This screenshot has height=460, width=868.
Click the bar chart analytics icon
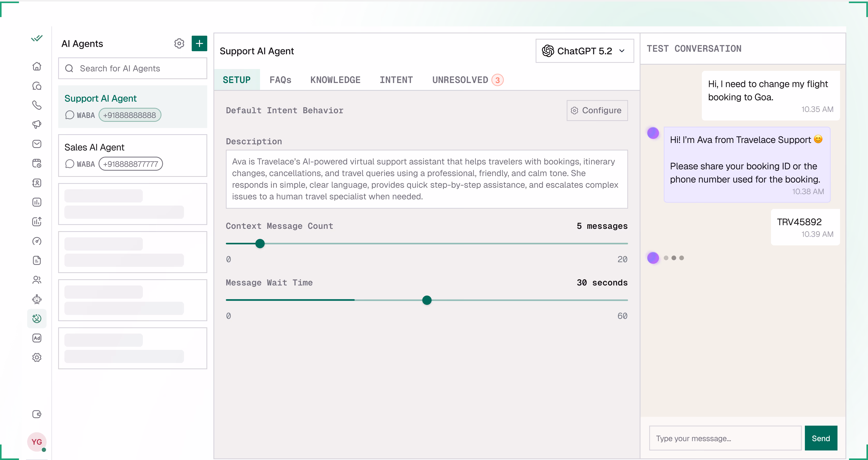(x=37, y=202)
